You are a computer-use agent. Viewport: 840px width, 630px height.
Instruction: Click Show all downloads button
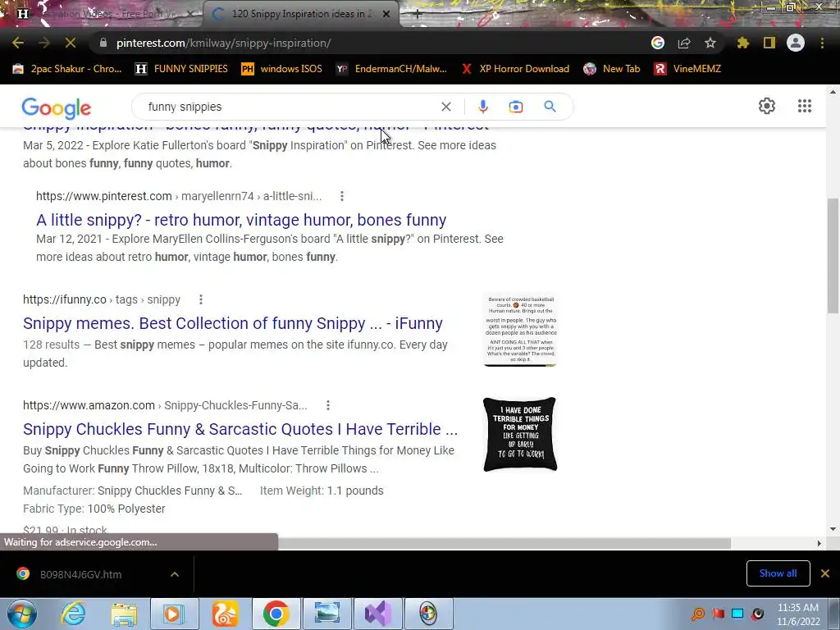(x=778, y=573)
